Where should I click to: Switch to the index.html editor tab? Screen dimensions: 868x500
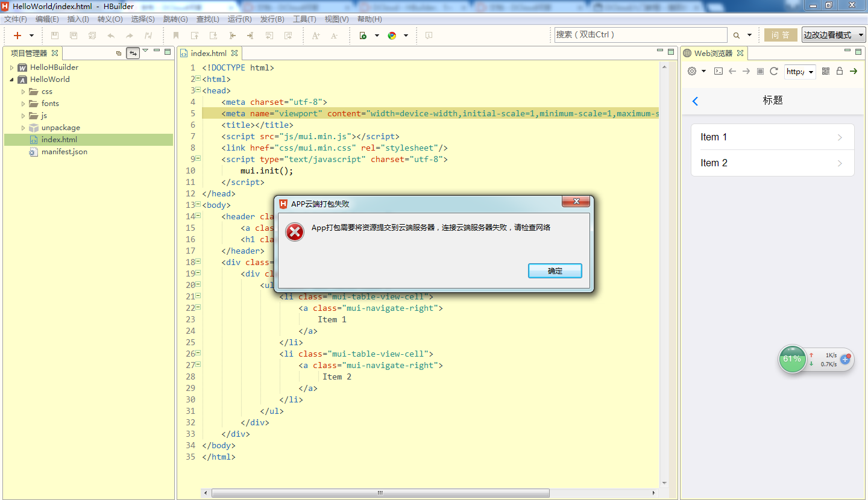pos(209,53)
